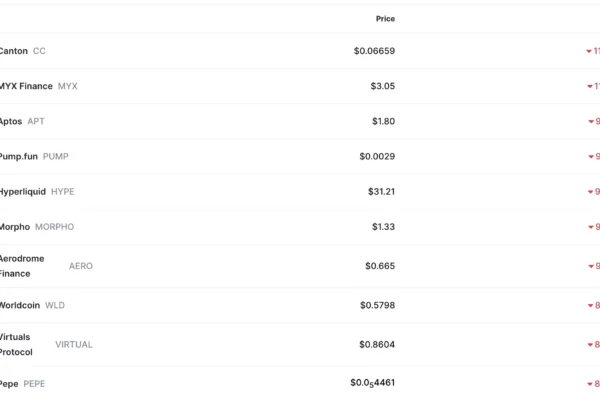The image size is (600, 400).
Task: Sort the table by the Price column header
Action: 385,18
